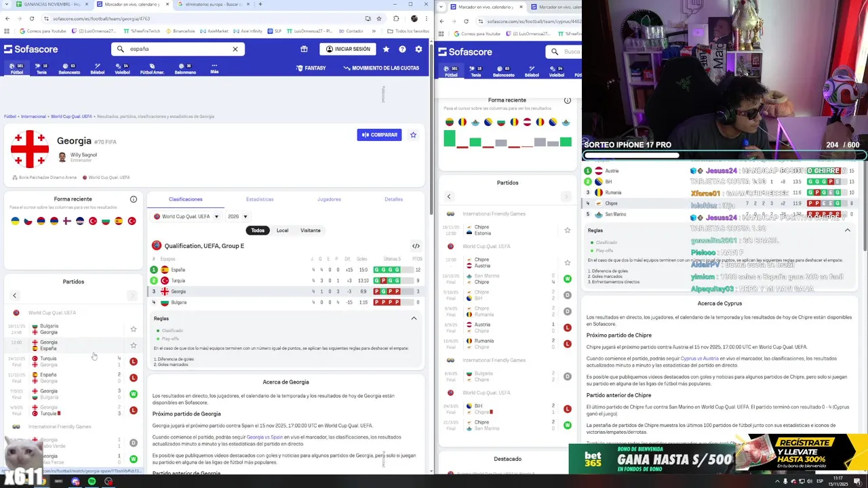868x488 pixels.
Task: Collapse the Reglas section for Group E
Action: pos(414,319)
